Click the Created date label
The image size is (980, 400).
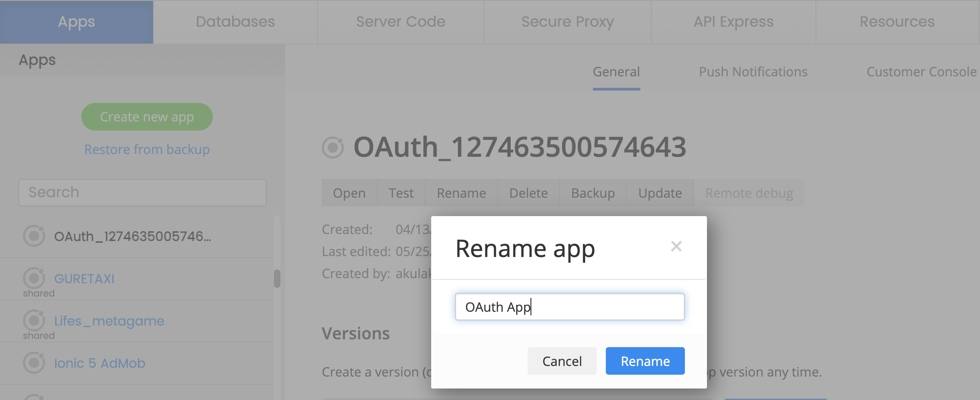click(348, 229)
